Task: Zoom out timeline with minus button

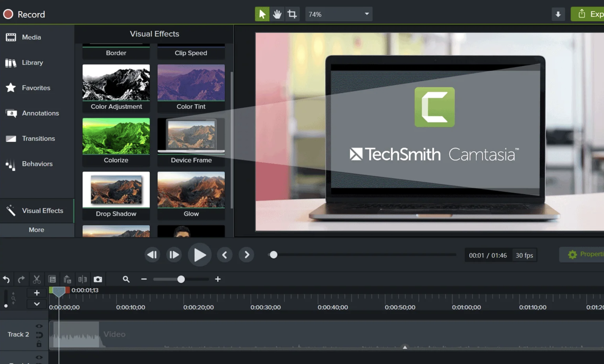Action: pos(144,279)
